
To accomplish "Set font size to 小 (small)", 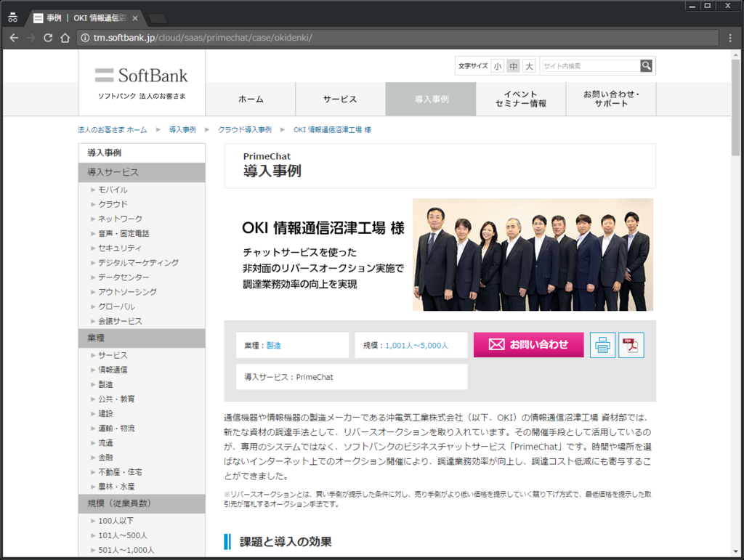I will point(497,66).
